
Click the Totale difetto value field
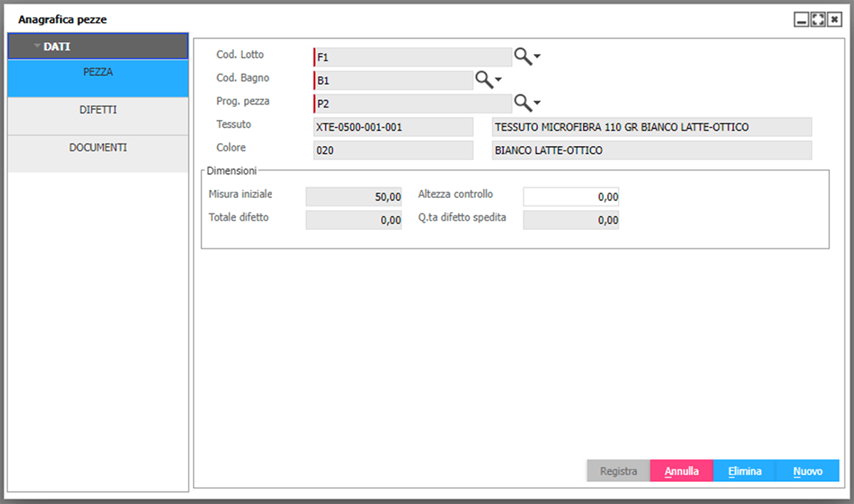pyautogui.click(x=354, y=220)
